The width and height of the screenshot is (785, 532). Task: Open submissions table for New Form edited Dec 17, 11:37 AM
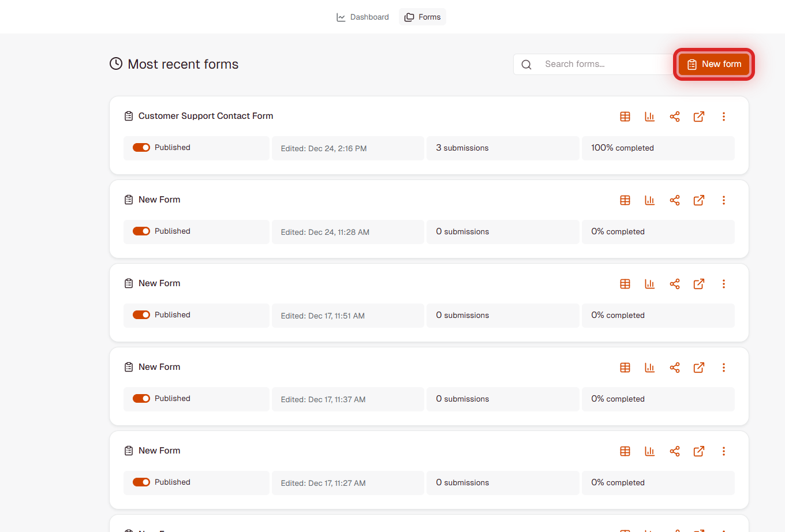[x=625, y=368]
